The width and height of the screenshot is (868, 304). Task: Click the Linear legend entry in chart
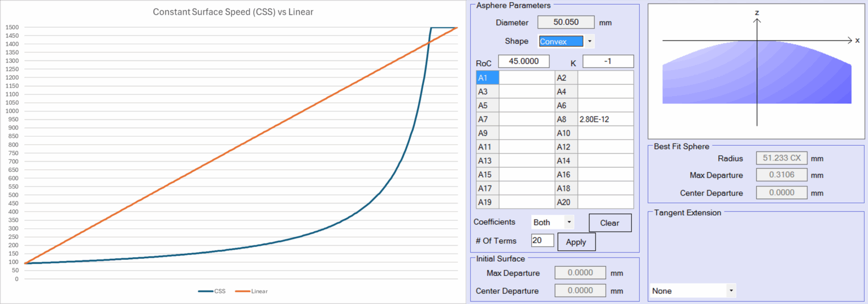pyautogui.click(x=252, y=292)
